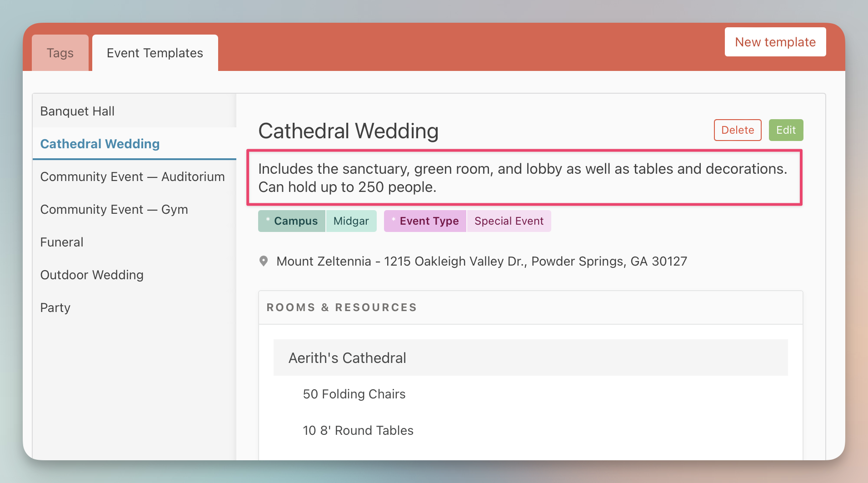Edit the Cathedral Wedding template
Viewport: 868px width, 483px height.
[785, 130]
